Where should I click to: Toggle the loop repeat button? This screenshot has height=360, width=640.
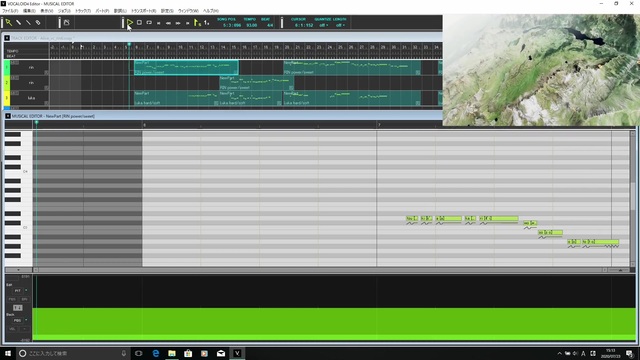pyautogui.click(x=149, y=22)
